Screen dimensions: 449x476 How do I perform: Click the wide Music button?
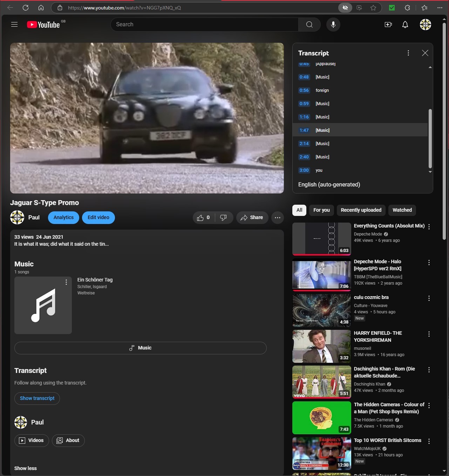tap(141, 348)
